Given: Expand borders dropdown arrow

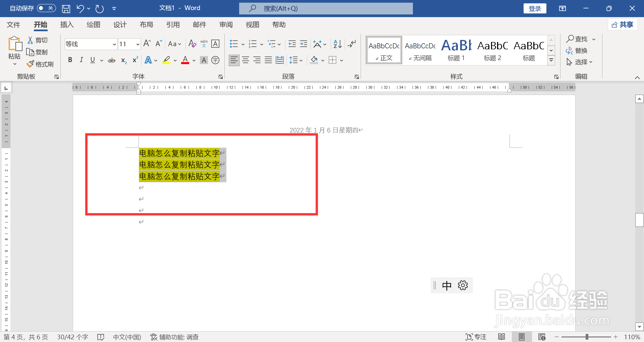Looking at the screenshot, I should pyautogui.click(x=341, y=60).
